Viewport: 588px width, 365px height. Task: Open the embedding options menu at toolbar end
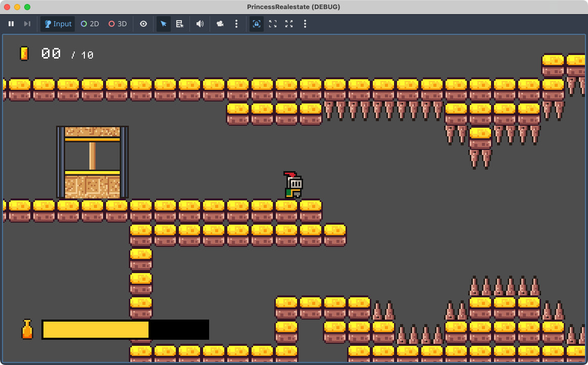click(x=305, y=24)
